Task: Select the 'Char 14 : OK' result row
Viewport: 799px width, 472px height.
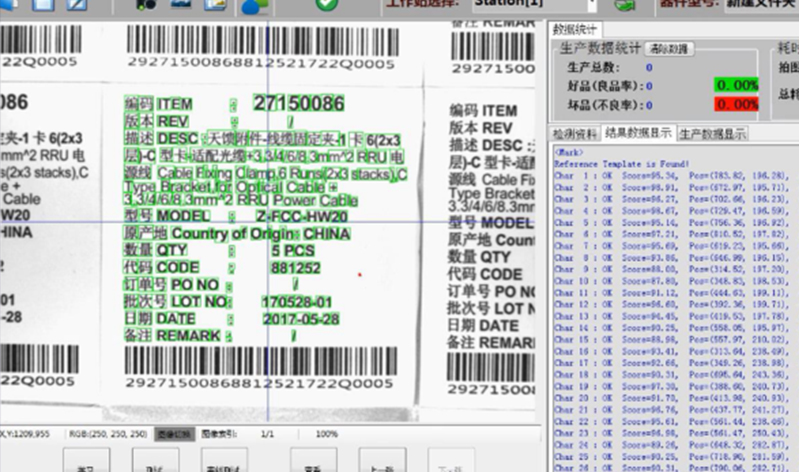Action: click(672, 328)
